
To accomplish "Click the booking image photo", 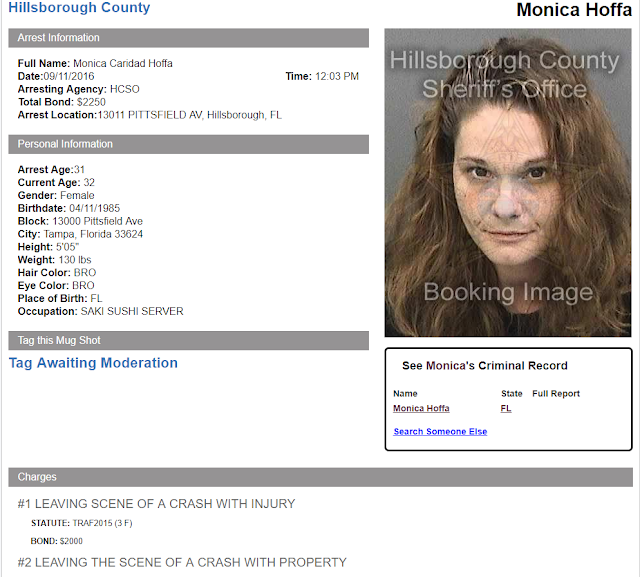I will pyautogui.click(x=508, y=182).
